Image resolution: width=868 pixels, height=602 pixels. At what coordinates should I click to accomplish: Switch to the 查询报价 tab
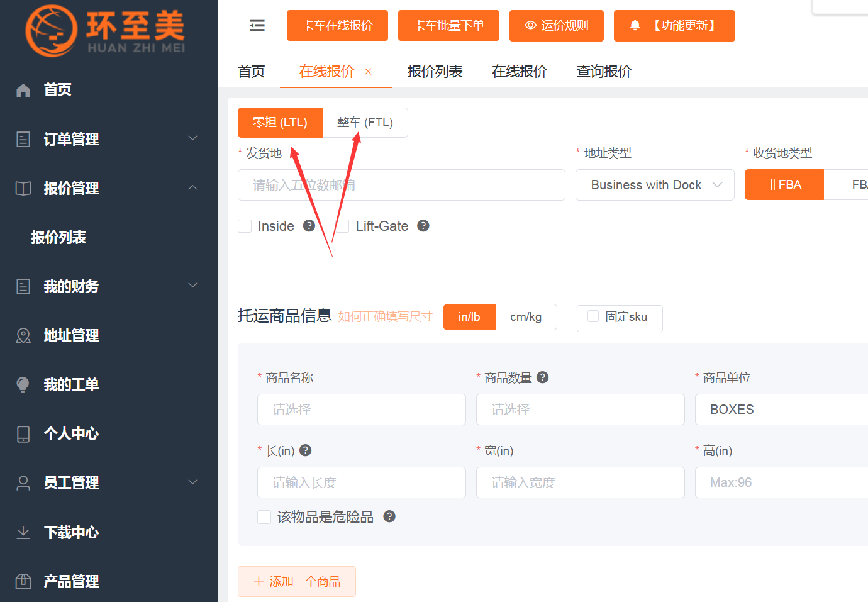click(x=604, y=72)
